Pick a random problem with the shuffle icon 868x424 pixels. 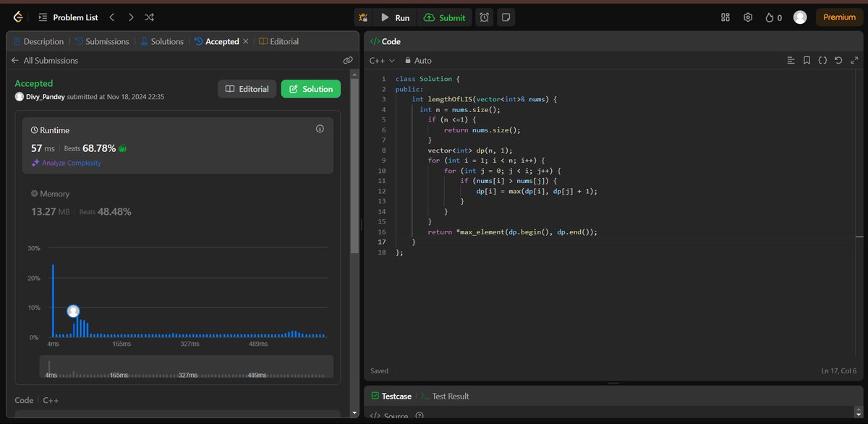point(149,17)
